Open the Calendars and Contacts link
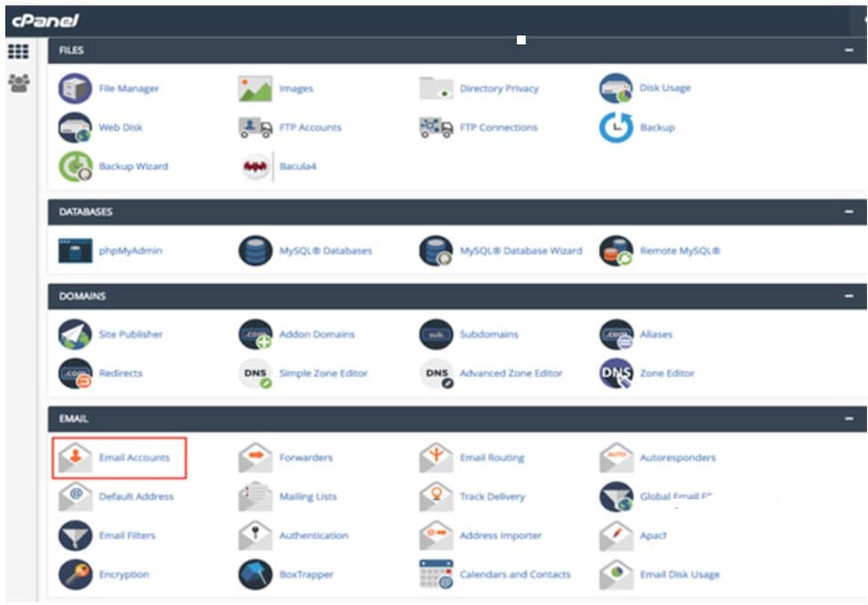 (x=515, y=575)
